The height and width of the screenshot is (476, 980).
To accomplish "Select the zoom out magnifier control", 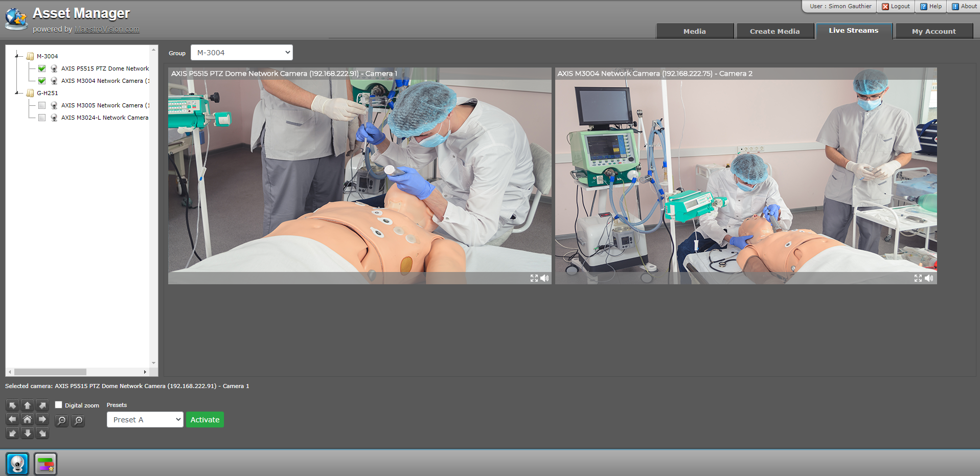I will tap(61, 421).
